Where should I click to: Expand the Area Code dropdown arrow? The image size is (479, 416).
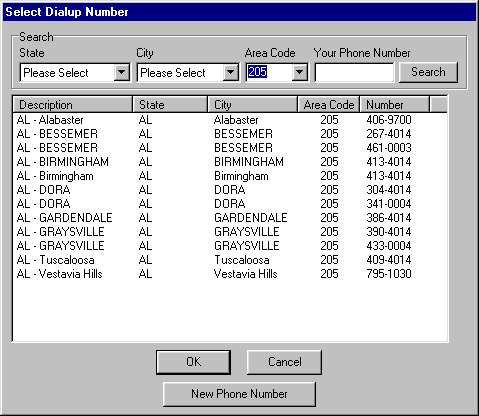point(299,72)
